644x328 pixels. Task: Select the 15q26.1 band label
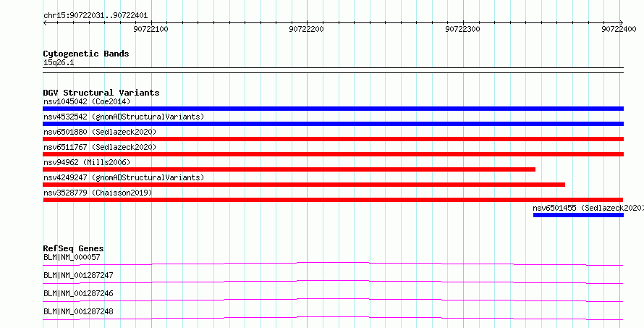pyautogui.click(x=59, y=62)
